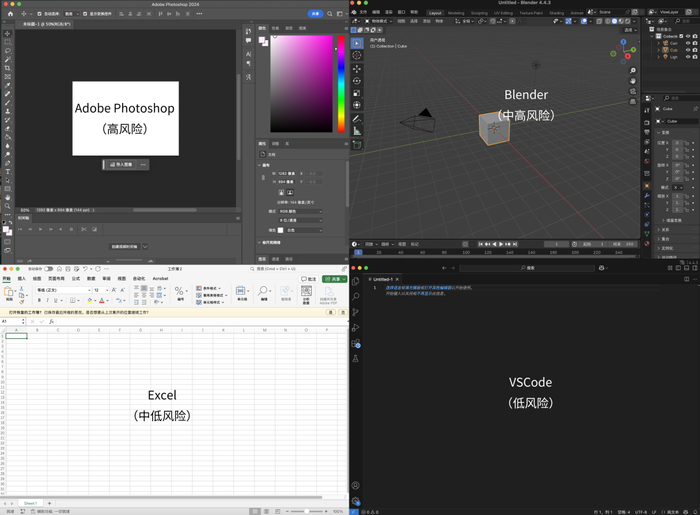Open the Run and Debug view in VSCode
The width and height of the screenshot is (700, 515).
356,328
